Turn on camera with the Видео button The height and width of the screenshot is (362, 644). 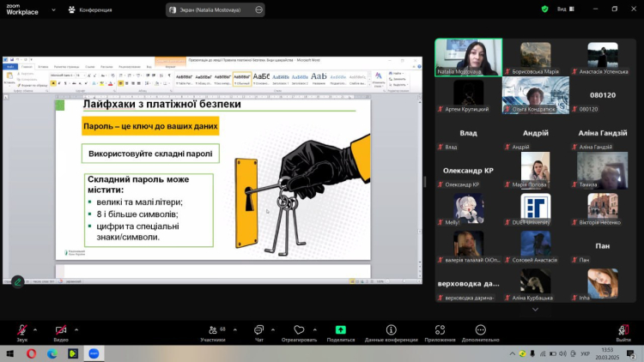coord(60,330)
